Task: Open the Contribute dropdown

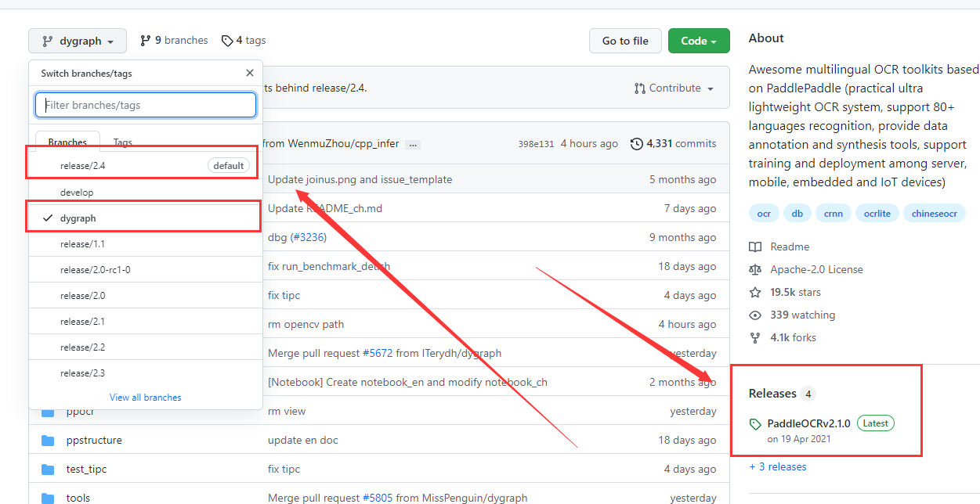Action: coord(674,88)
